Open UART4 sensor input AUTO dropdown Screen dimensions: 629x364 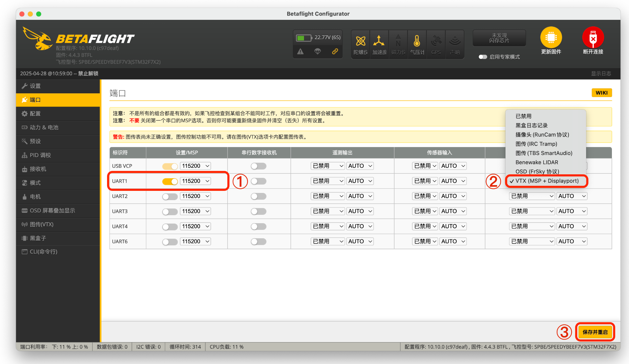(453, 226)
